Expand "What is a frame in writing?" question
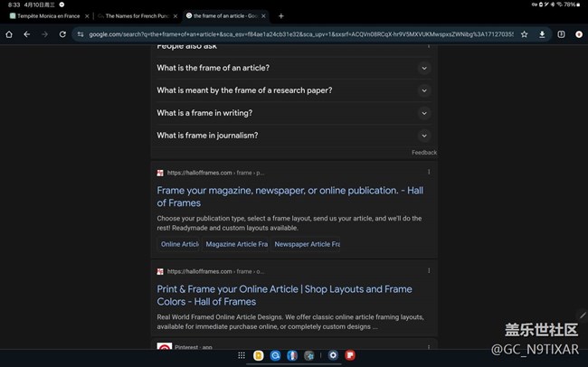This screenshot has width=588, height=367. 423,113
